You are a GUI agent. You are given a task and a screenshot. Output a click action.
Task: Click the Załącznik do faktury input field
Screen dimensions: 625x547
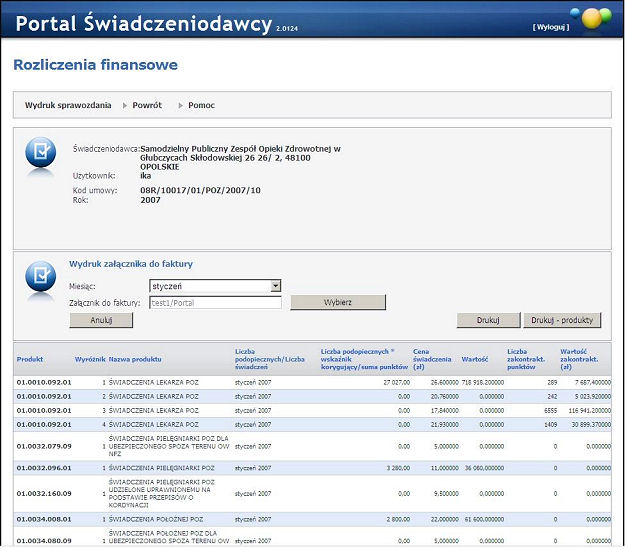pos(215,302)
